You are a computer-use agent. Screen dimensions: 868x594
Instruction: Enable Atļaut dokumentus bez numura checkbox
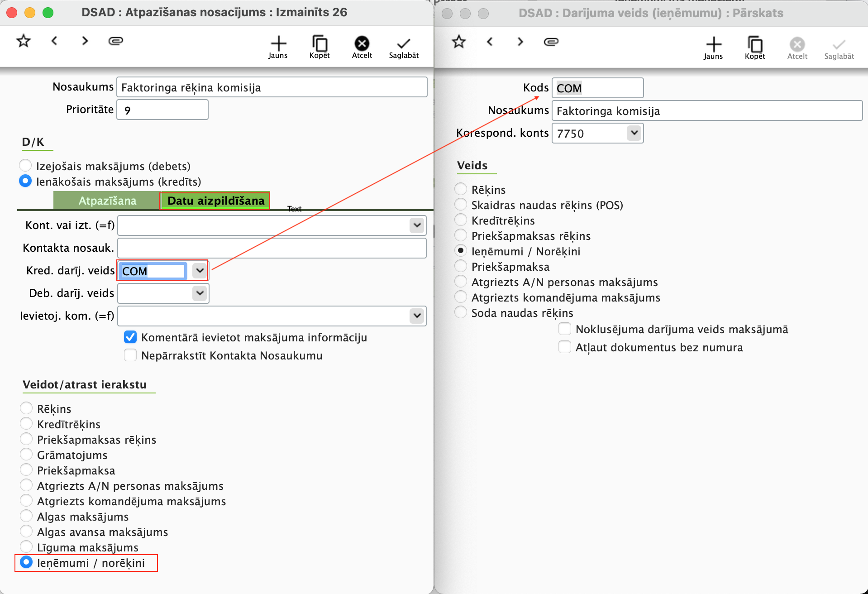pos(565,347)
